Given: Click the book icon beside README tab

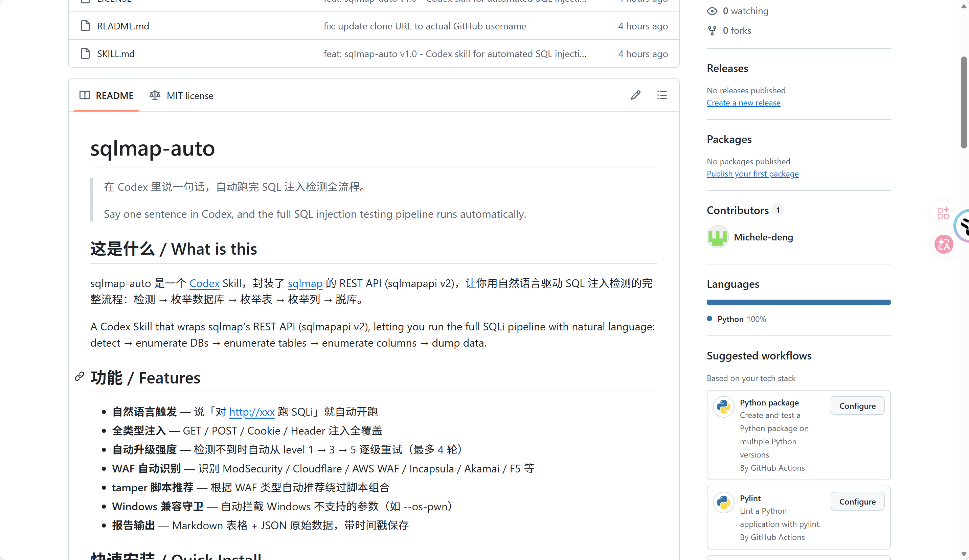Looking at the screenshot, I should [x=85, y=95].
